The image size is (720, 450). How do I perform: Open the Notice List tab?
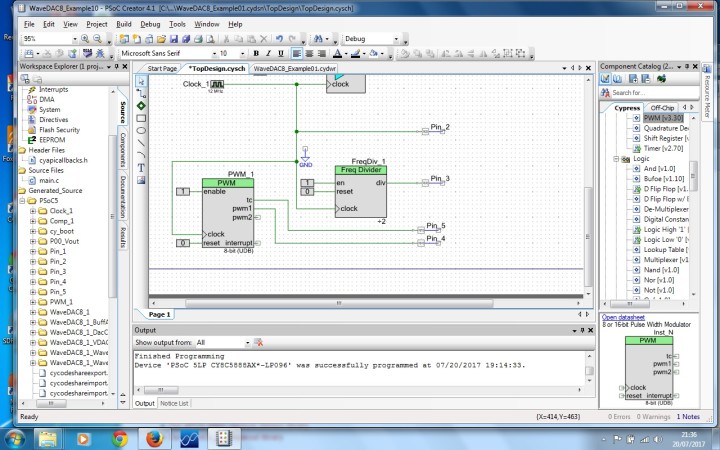click(x=174, y=404)
